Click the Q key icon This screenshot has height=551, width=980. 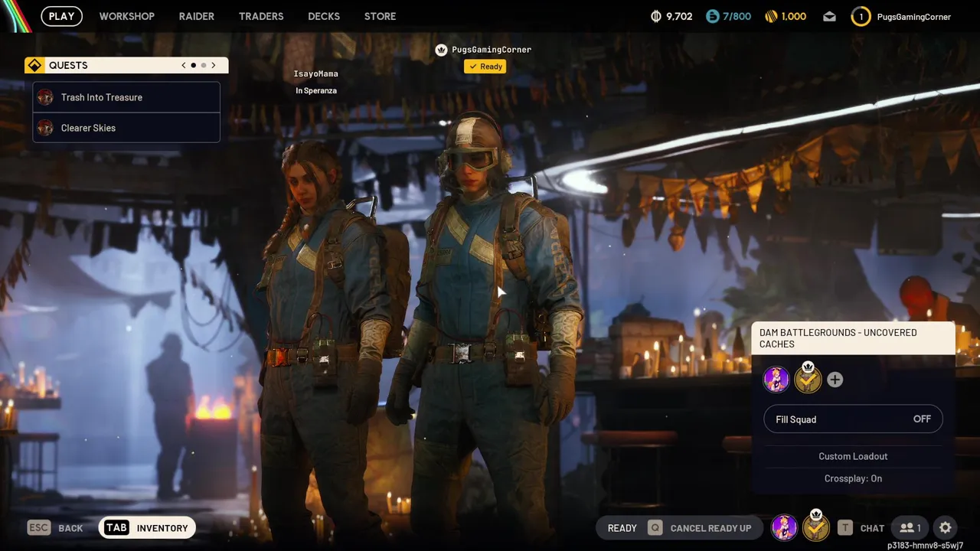[x=655, y=528]
